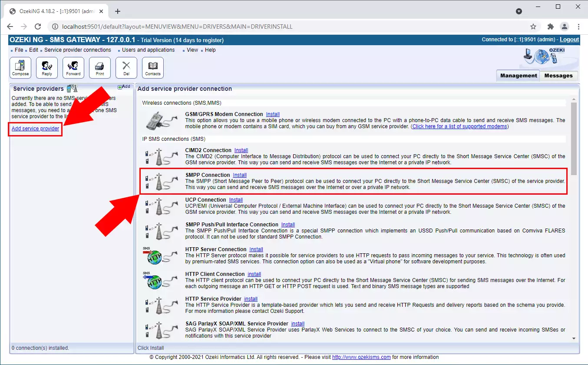Click the browser address bar
This screenshot has height=365, width=588.
click(x=287, y=27)
